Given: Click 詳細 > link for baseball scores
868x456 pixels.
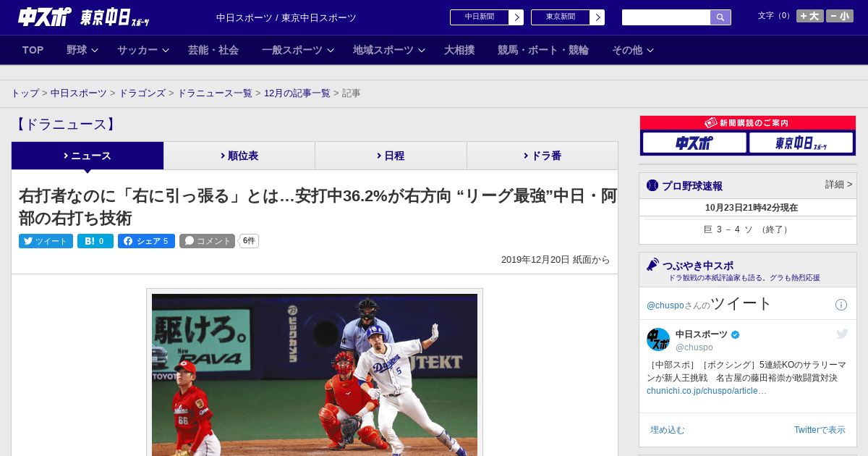Looking at the screenshot, I should [838, 185].
